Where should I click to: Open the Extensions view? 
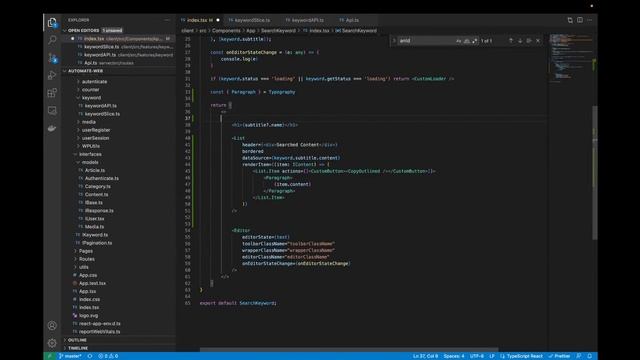pos(52,93)
